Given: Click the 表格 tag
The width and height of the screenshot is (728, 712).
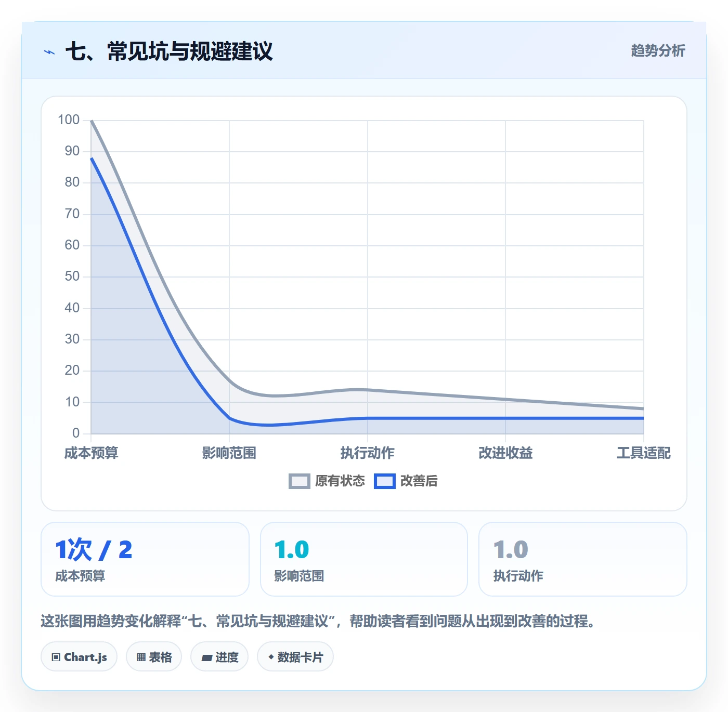Looking at the screenshot, I should [x=154, y=657].
